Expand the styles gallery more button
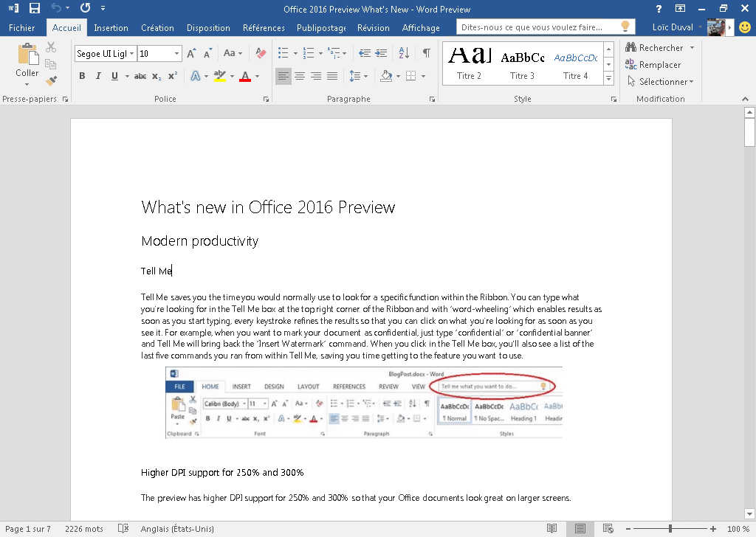Image resolution: width=756 pixels, height=537 pixels. coord(609,78)
